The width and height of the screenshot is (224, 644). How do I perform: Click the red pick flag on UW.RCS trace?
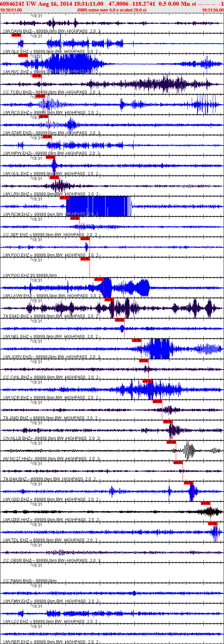point(40,96)
